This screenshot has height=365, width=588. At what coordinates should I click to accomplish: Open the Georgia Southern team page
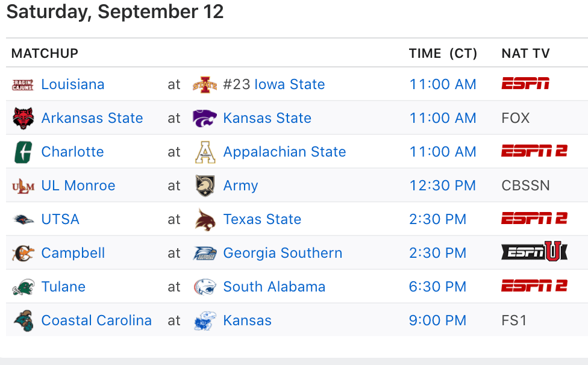283,253
